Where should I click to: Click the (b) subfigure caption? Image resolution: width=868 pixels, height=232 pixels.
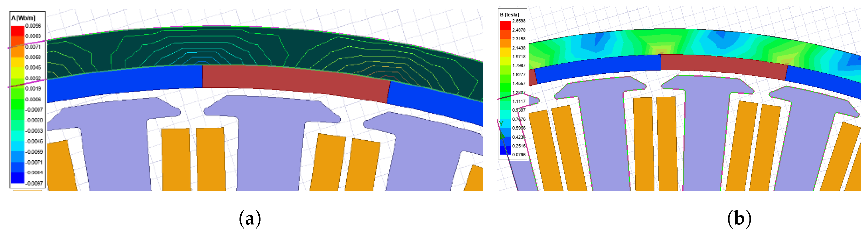(739, 219)
